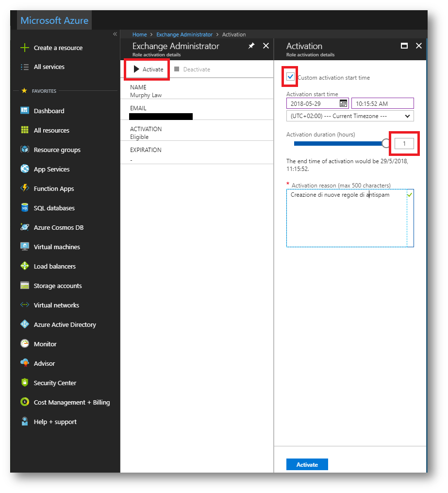Click Activate in Exchange Administrator toolbar
Image resolution: width=448 pixels, height=493 pixels.
[x=149, y=69]
